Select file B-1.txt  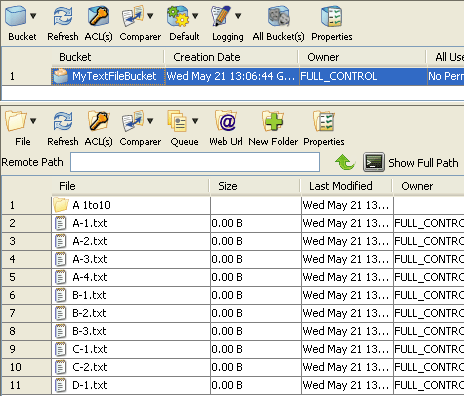(x=233, y=295)
